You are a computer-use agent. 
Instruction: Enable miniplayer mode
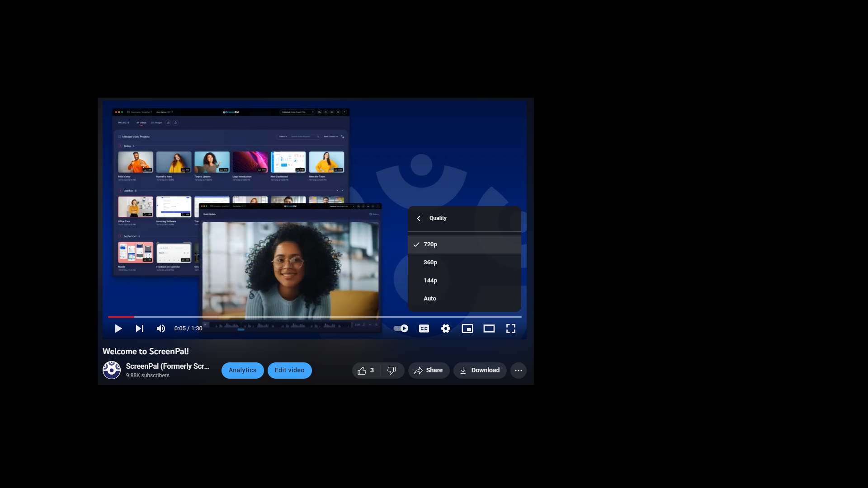tap(467, 328)
